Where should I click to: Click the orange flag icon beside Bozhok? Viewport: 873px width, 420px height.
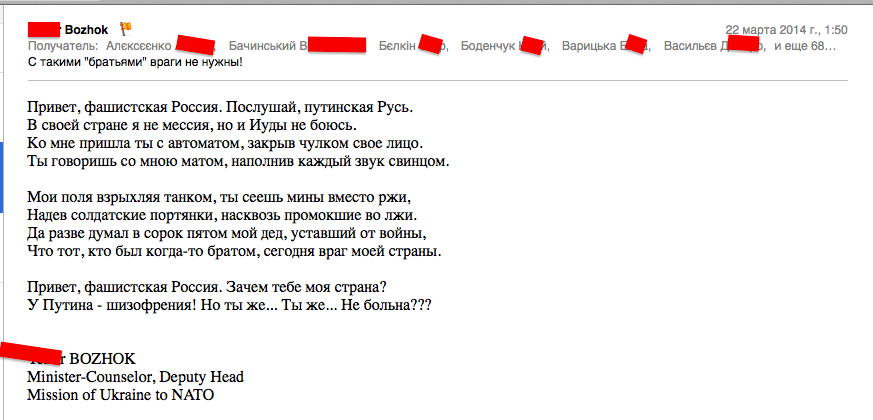click(x=126, y=29)
